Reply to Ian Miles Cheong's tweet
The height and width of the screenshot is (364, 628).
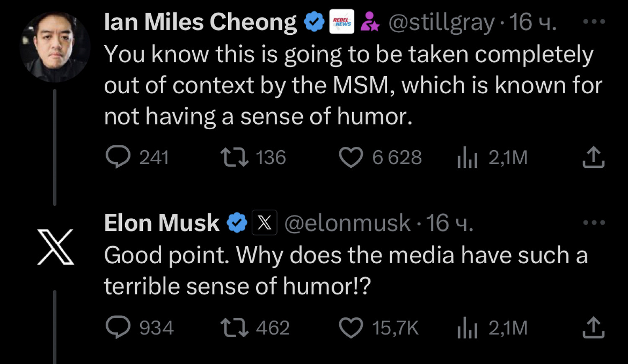(x=118, y=158)
